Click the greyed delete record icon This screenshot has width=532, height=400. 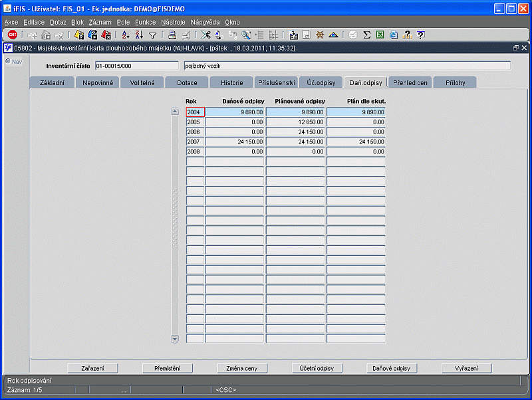point(59,35)
